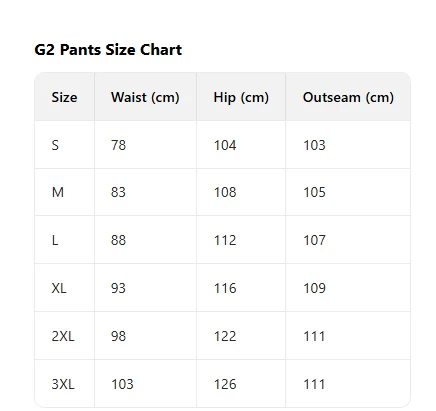436x411 pixels.
Task: Click outseam value 109 for size XL
Action: 314,288
